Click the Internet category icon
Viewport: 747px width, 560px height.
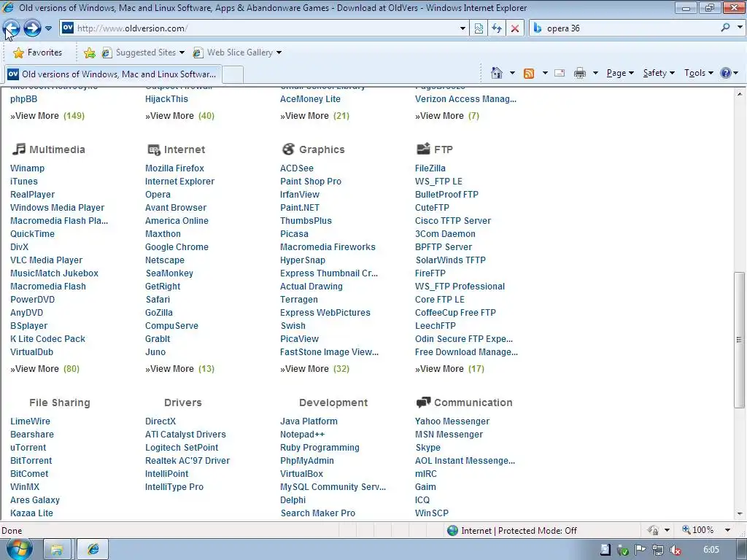153,149
